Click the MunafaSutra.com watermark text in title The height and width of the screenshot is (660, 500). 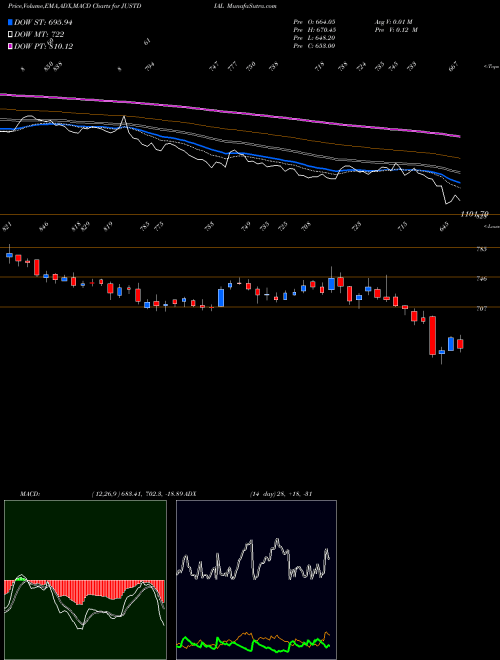coord(252,6)
